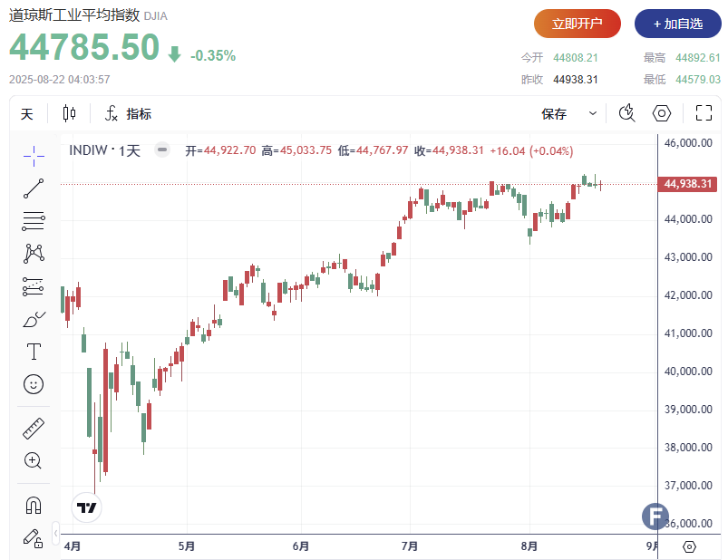
Task: Click legend open value 开=44,922.70
Action: [220, 150]
